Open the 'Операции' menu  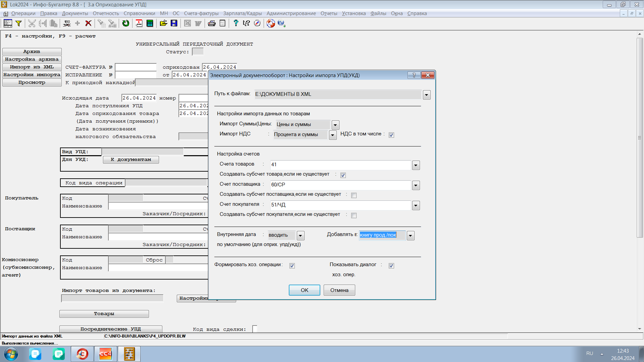click(x=23, y=13)
